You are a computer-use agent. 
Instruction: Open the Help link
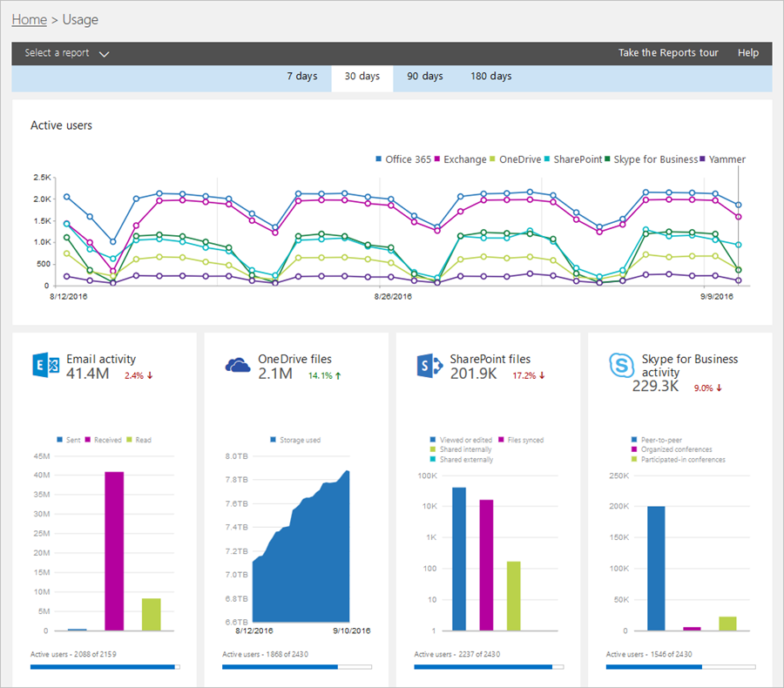(747, 53)
